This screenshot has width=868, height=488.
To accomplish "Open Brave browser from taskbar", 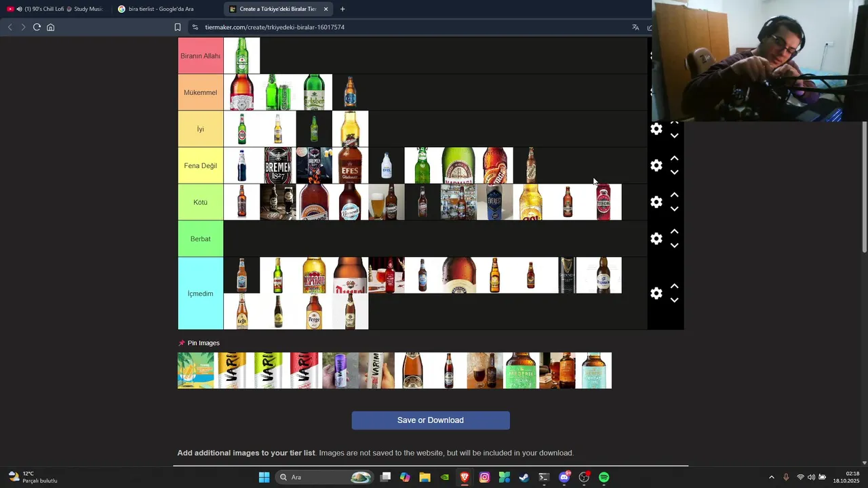I will [x=465, y=477].
